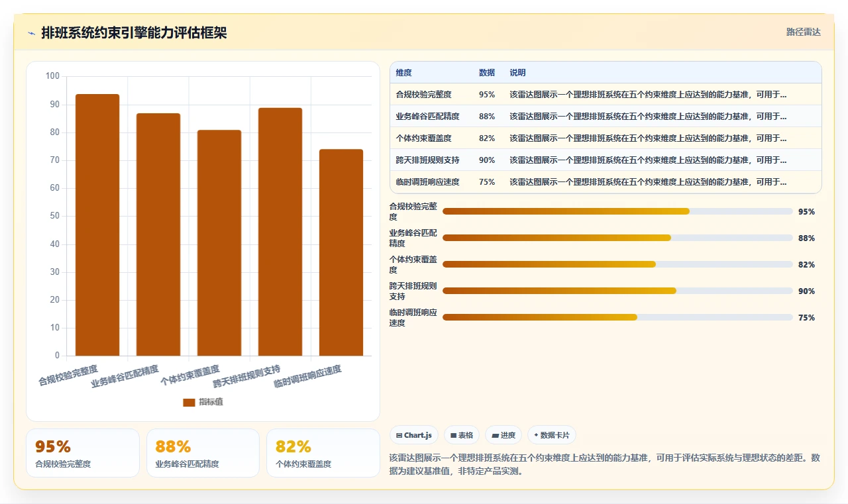Click the 跨天排班规则支持 progress bar
The width and height of the screenshot is (848, 504).
pos(617,291)
